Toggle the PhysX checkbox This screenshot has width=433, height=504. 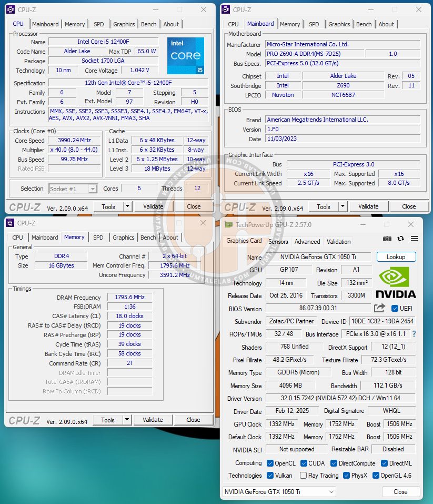346,476
